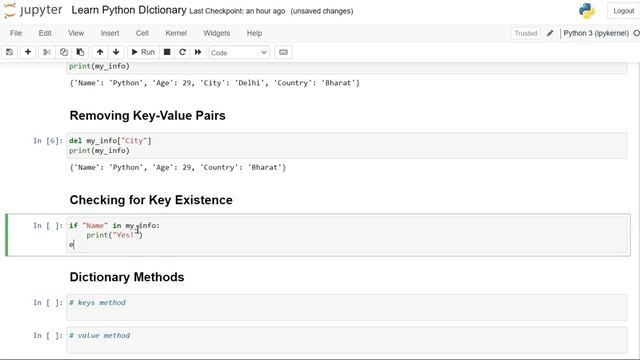Viewport: 640px width, 360px height.
Task: Open the cell type Code dropdown
Action: click(x=239, y=53)
